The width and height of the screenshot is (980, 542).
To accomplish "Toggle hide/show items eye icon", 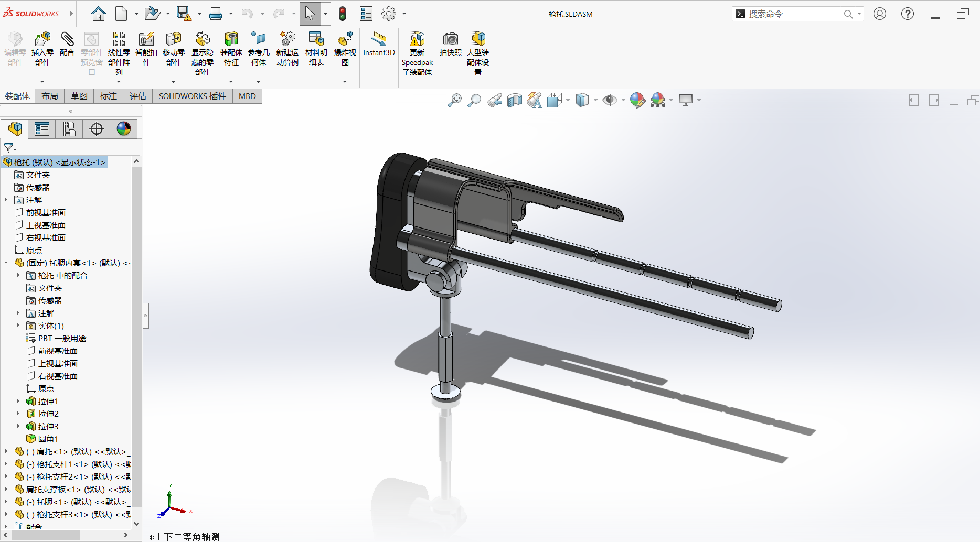I will pos(610,100).
